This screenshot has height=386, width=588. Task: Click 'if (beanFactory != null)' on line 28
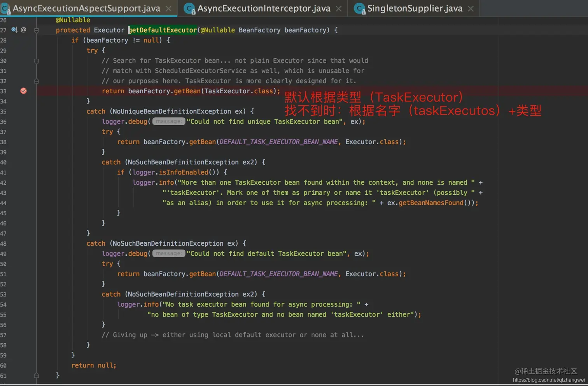point(117,40)
